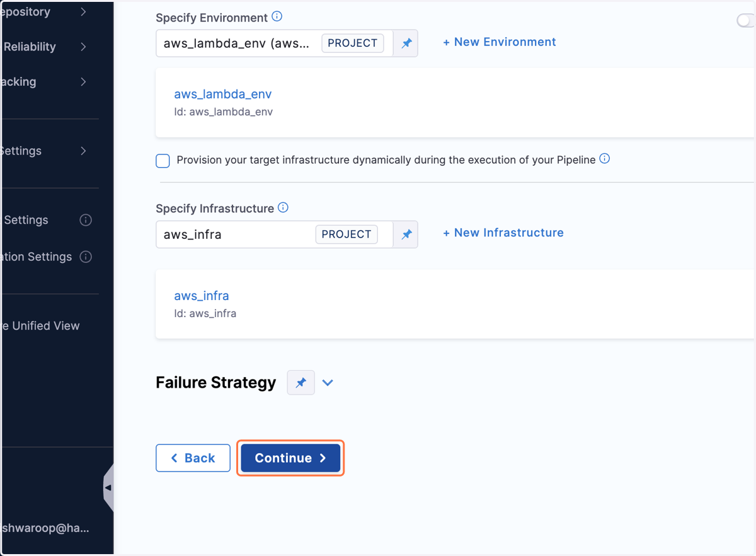Pin the infrastructure field value type
Image resolution: width=756 pixels, height=556 pixels.
click(406, 234)
